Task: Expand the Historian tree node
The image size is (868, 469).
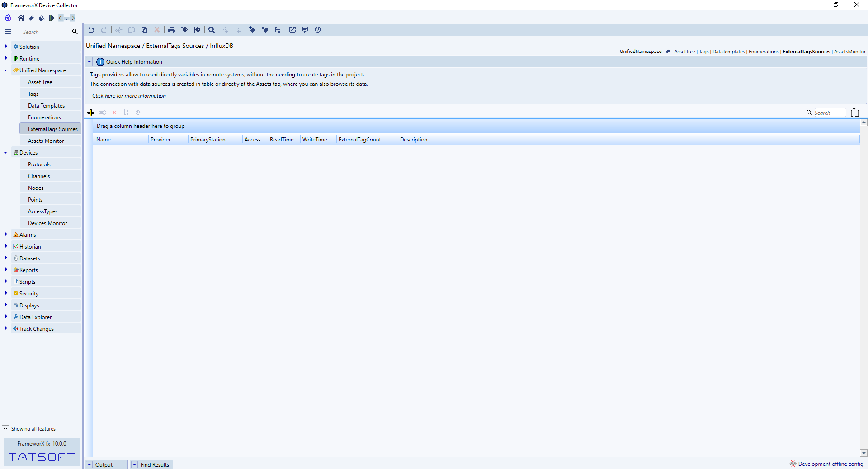Action: click(6, 246)
